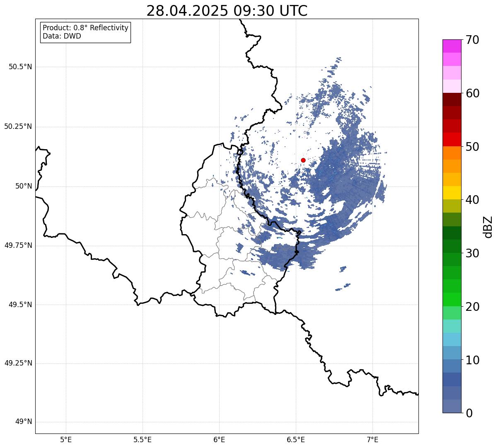This screenshot has height=448, width=498.
Task: Click the dark maroon colorbar segment below 60
Action: [452, 99]
